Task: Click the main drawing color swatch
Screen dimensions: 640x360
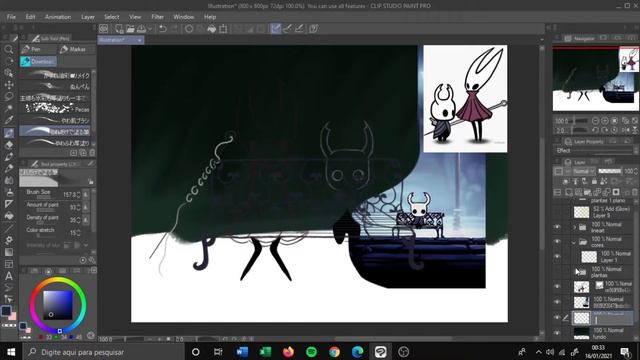Action: 6,311
